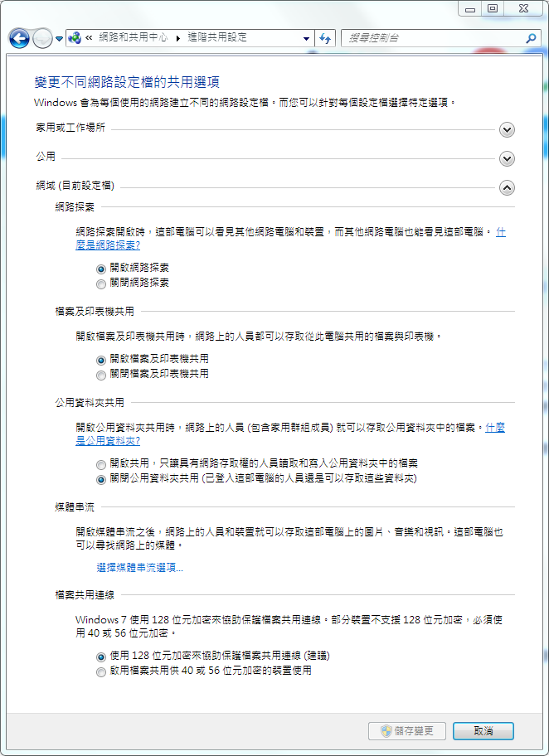Click the 網域 (目前設定檔) profile label
This screenshot has height=756, width=549.
coord(75,185)
